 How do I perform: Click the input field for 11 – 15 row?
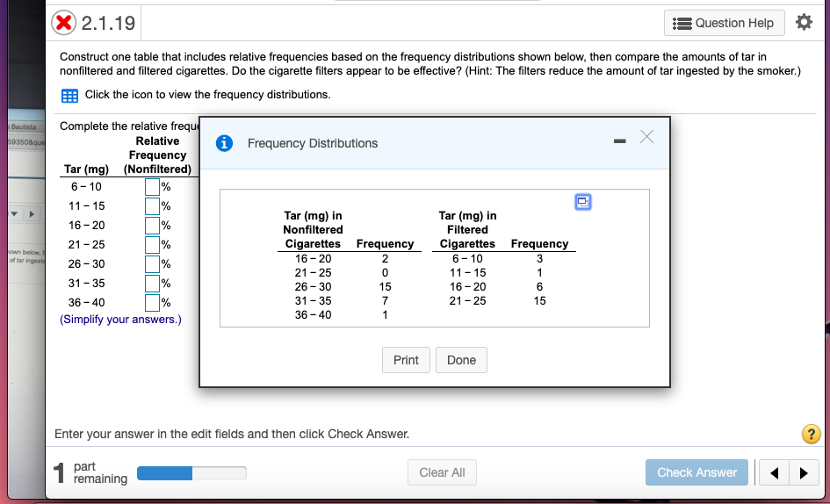(x=153, y=206)
